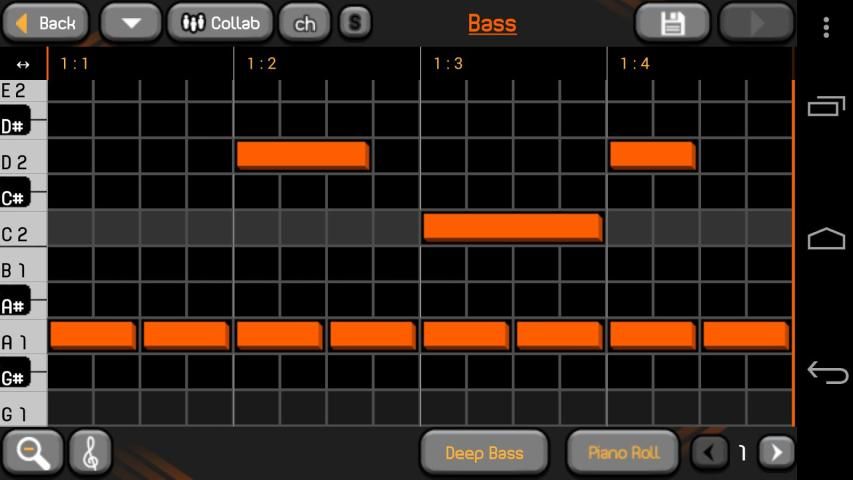Screen dimensions: 853x480
Task: Open the Deep Bass instrument selector
Action: click(484, 453)
